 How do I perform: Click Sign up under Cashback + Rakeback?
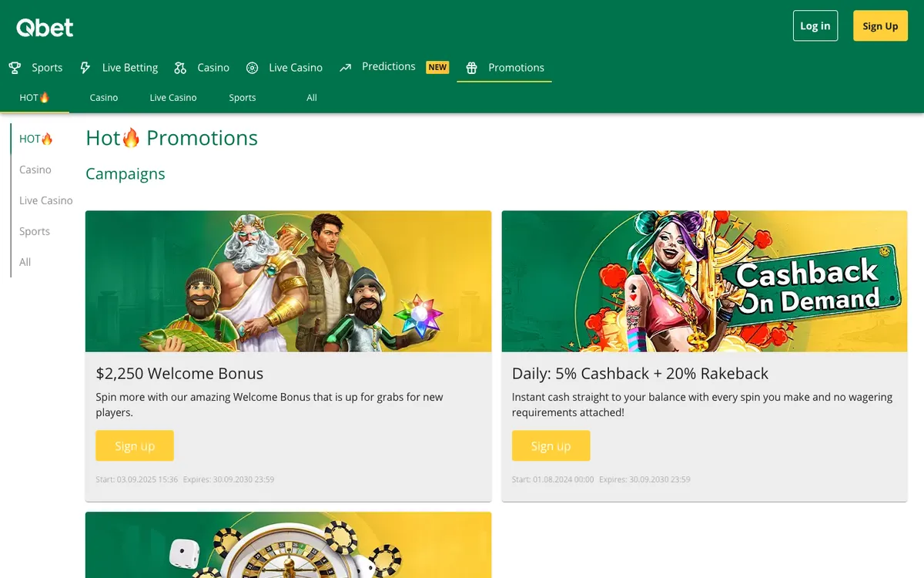(x=551, y=446)
